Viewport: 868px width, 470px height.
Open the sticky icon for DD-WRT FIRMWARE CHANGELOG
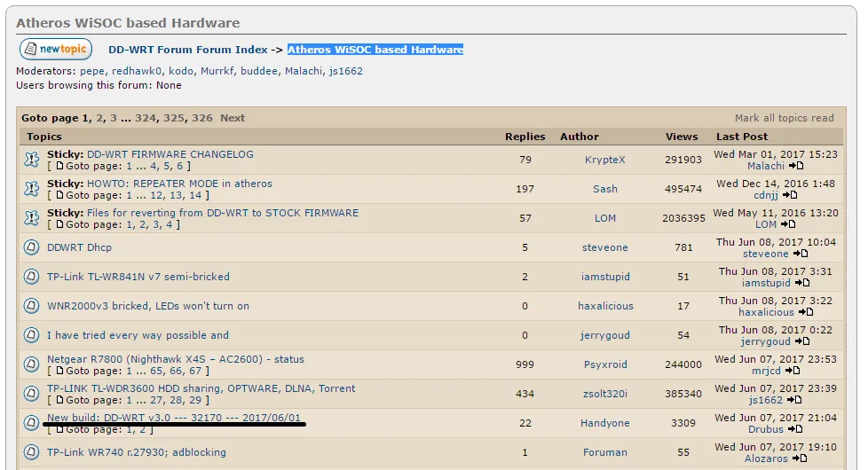tap(32, 160)
